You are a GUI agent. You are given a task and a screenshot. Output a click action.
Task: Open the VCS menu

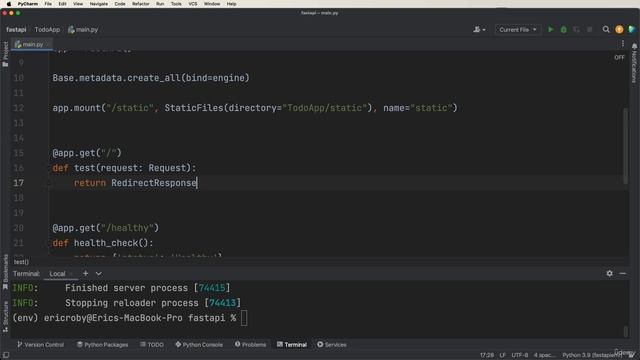tap(193, 4)
